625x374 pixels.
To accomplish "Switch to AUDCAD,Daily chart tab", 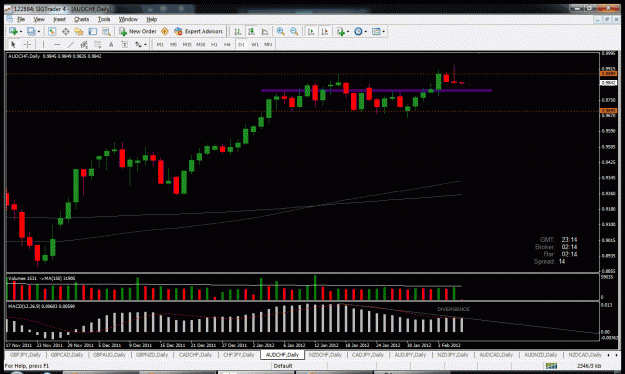I will click(496, 355).
